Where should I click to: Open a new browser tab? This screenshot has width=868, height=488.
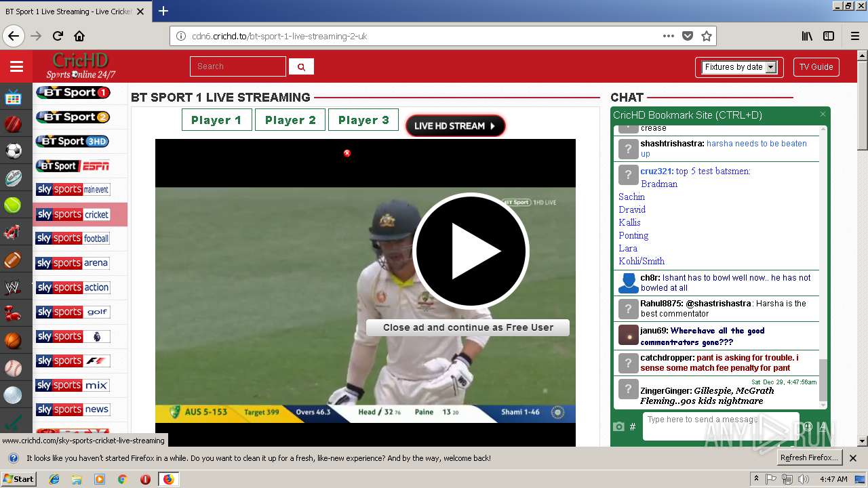[x=163, y=11]
